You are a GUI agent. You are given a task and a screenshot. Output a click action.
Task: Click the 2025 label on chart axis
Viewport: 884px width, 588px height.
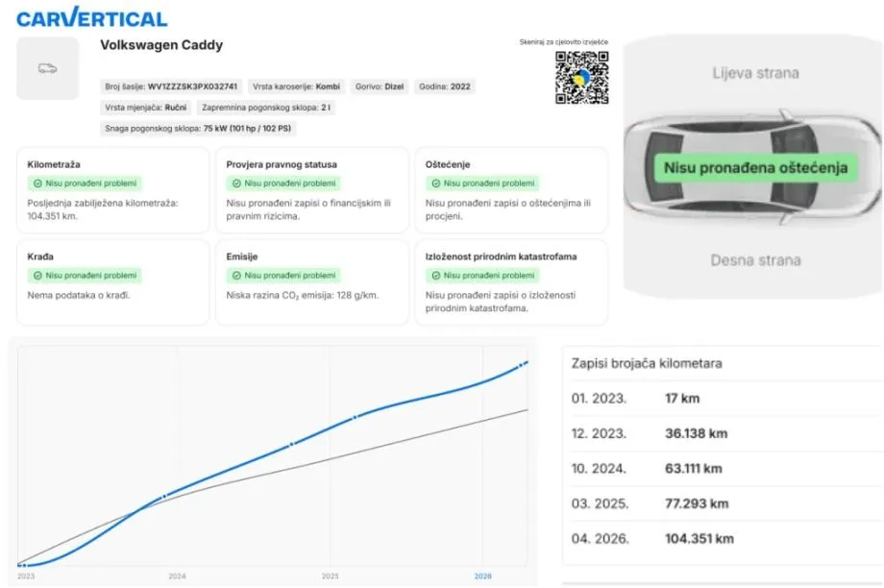click(x=330, y=576)
